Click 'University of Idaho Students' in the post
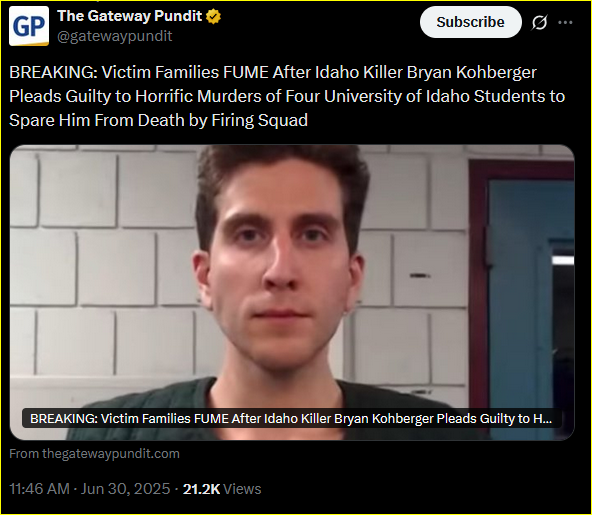 pyautogui.click(x=434, y=96)
